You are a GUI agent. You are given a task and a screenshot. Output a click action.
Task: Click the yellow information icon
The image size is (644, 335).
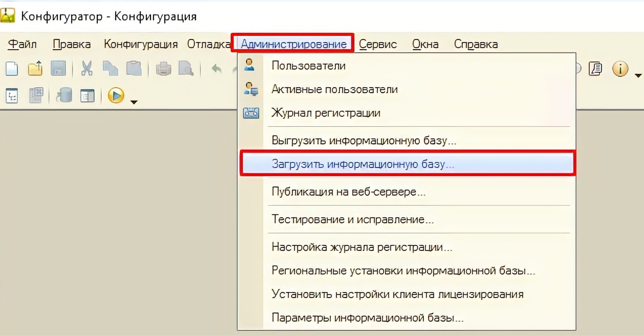tap(620, 69)
